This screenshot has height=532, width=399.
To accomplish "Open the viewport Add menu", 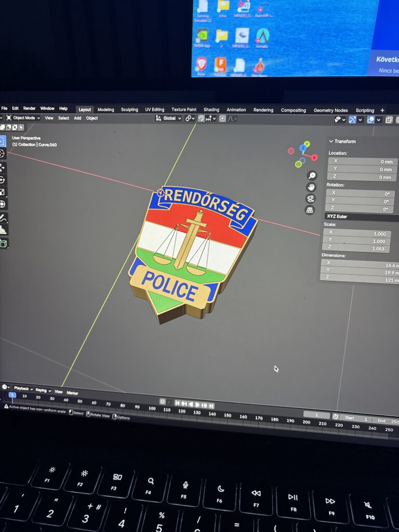I will point(78,118).
